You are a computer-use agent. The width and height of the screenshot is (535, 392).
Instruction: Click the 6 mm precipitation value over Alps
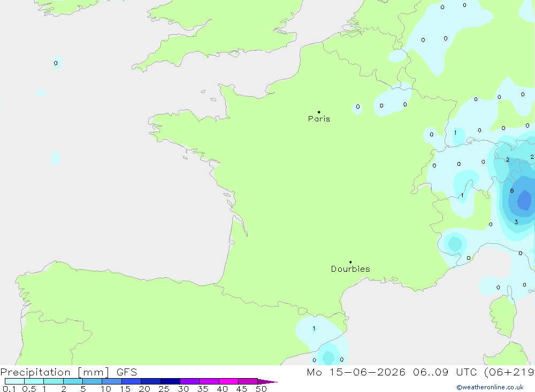(x=512, y=191)
